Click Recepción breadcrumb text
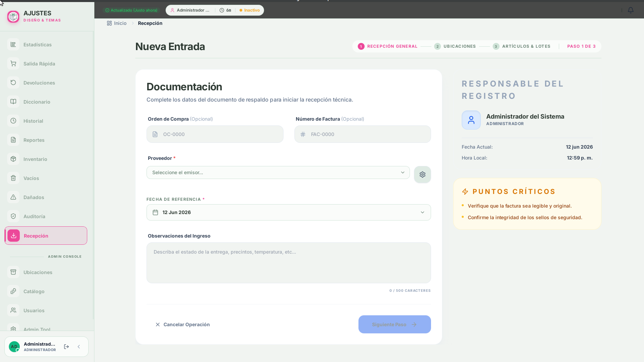The image size is (644, 362). pyautogui.click(x=150, y=23)
